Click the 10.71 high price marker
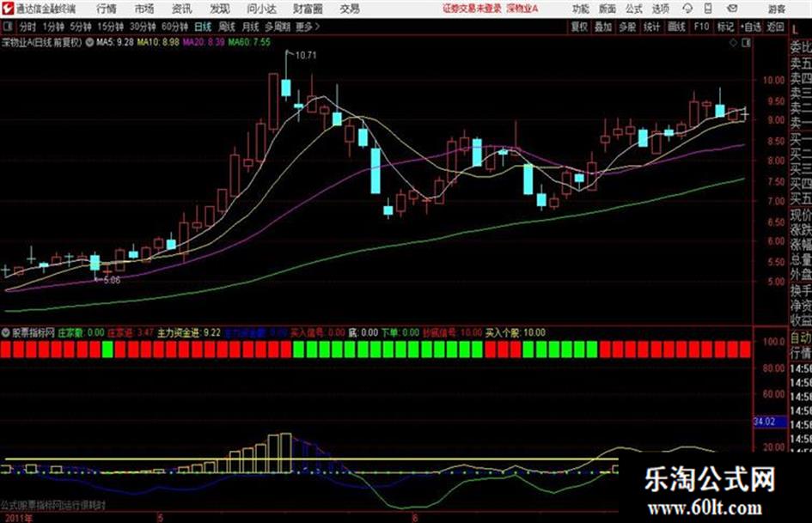 coord(306,55)
